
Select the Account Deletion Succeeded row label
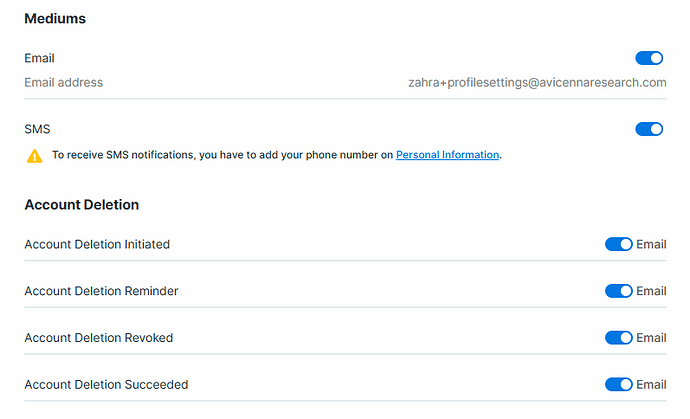[106, 385]
